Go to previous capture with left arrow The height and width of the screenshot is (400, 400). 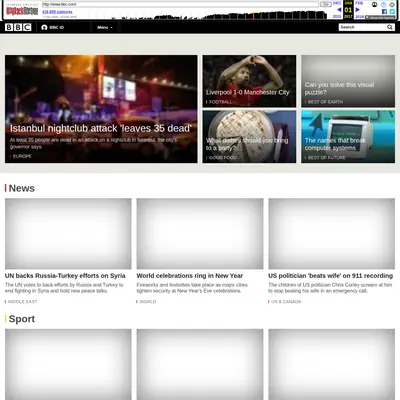click(x=339, y=10)
